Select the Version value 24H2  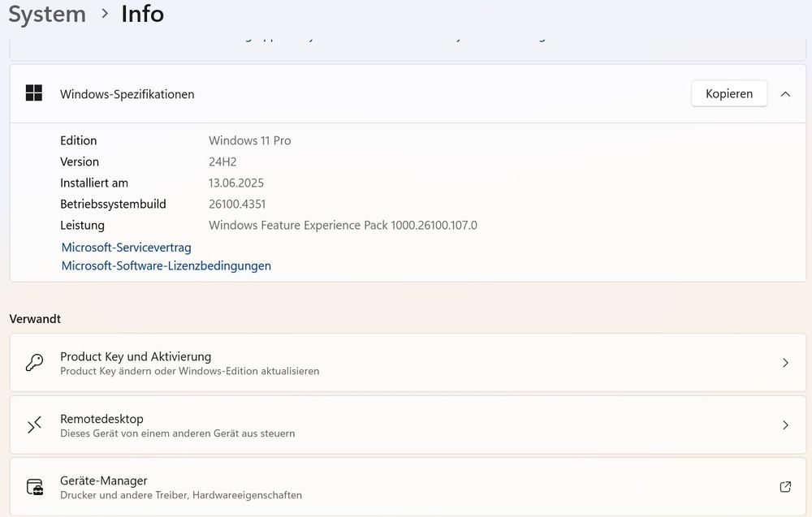click(222, 162)
